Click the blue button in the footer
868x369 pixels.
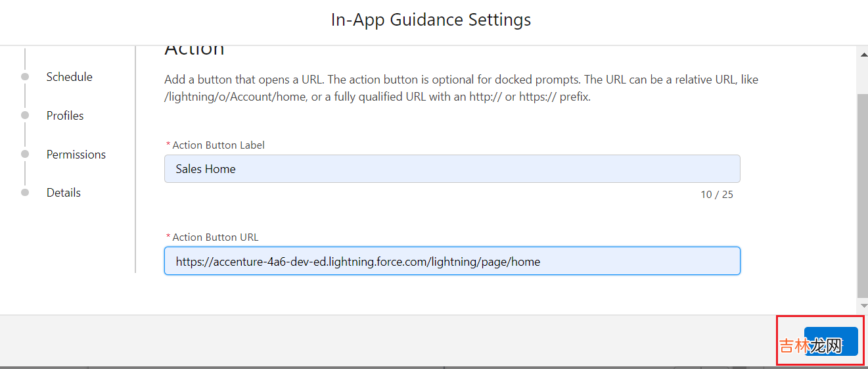click(831, 341)
